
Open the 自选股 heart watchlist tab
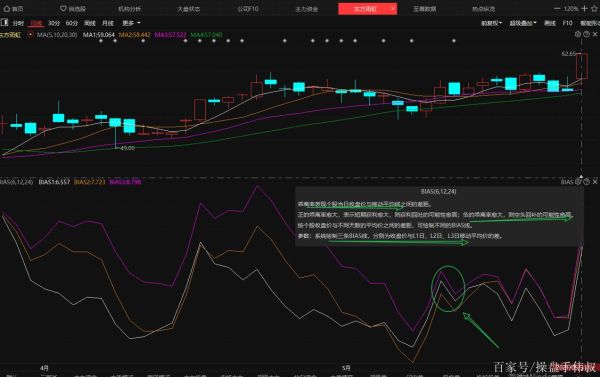coord(73,8)
